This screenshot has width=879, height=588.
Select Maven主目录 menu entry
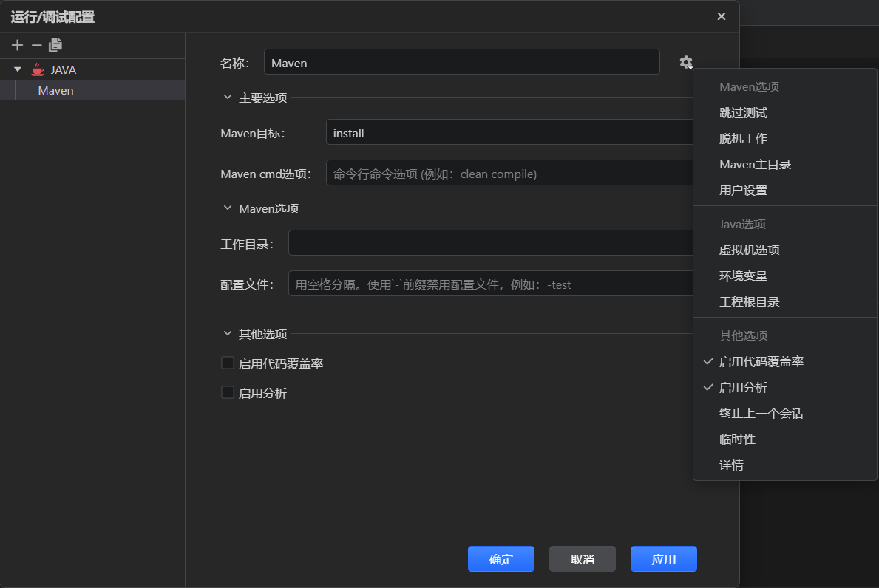(785, 164)
